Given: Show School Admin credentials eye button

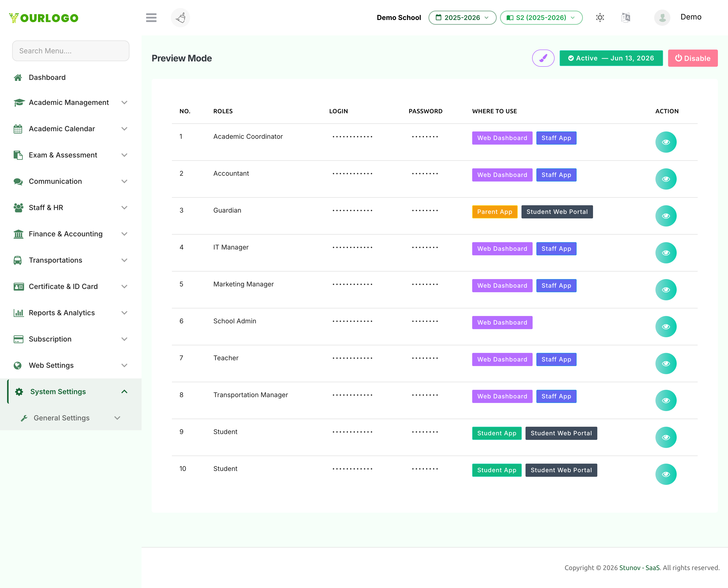Looking at the screenshot, I should point(666,327).
